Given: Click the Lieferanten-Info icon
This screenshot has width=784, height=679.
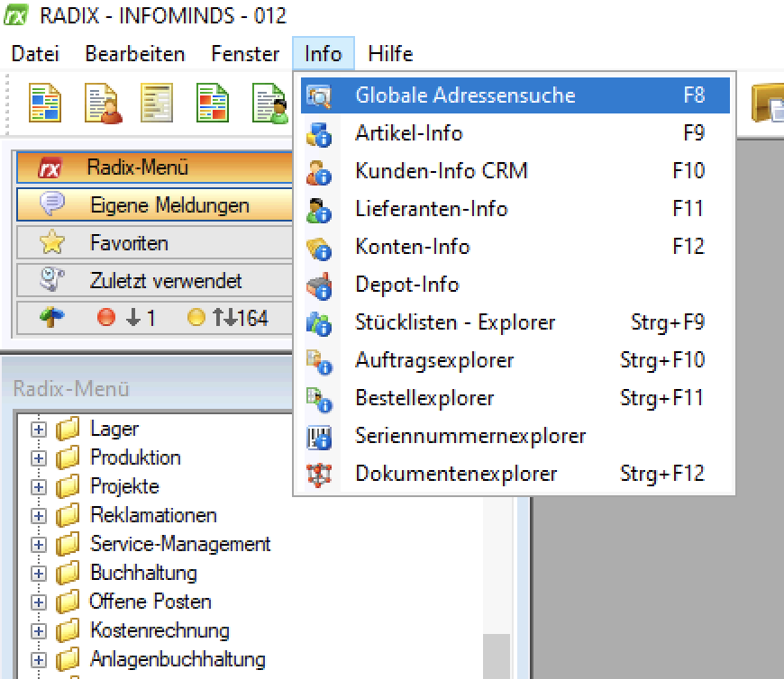Looking at the screenshot, I should 319,210.
